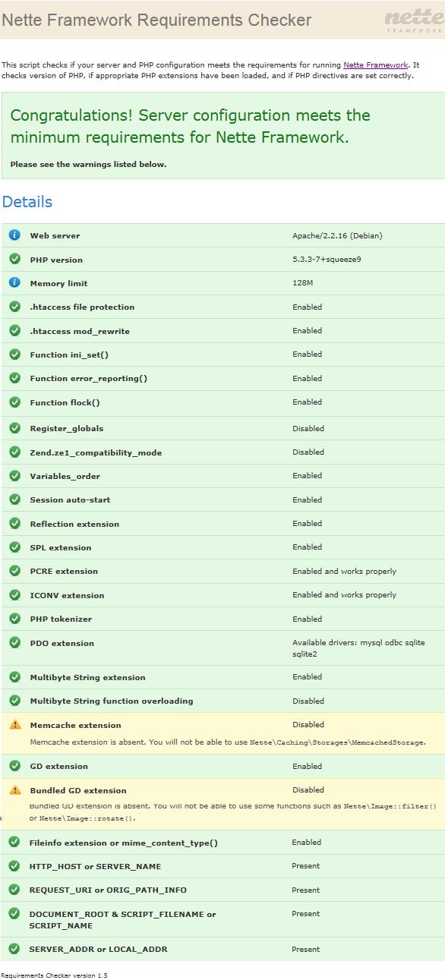The image size is (445, 980).
Task: Click the Apache/2.2.16 (Debian) value
Action: click(337, 235)
